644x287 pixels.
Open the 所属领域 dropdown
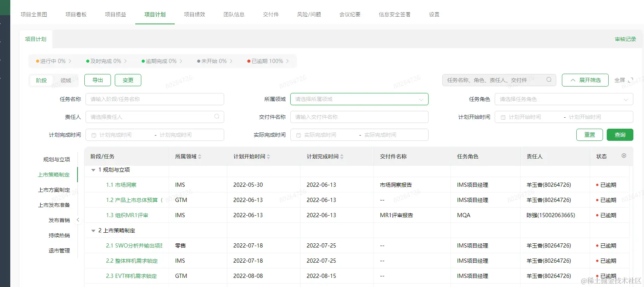point(359,99)
